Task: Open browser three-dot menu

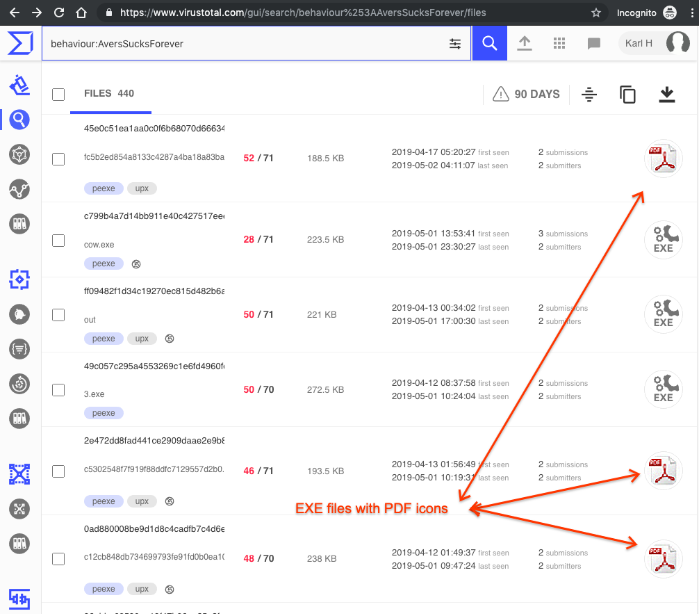Action: [692, 13]
